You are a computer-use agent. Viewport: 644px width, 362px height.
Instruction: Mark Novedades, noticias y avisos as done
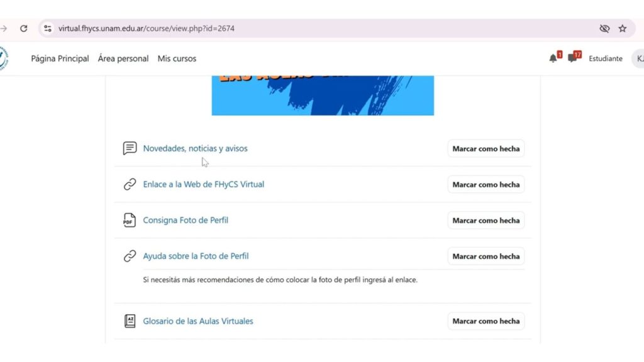click(x=486, y=148)
